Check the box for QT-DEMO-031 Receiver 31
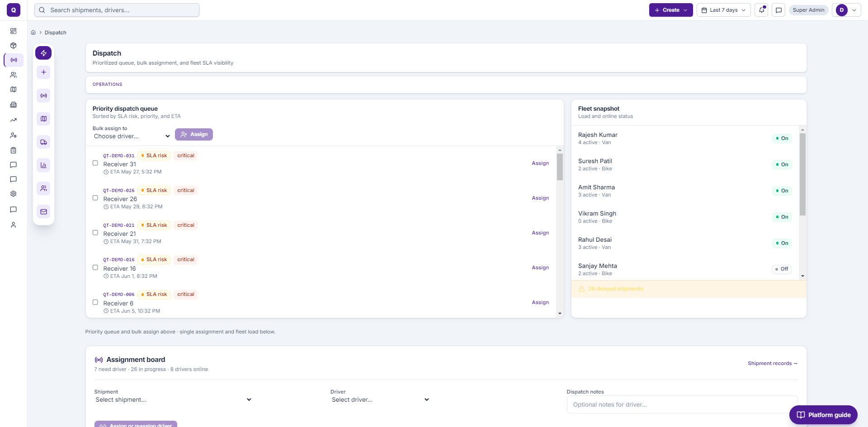 pos(95,163)
